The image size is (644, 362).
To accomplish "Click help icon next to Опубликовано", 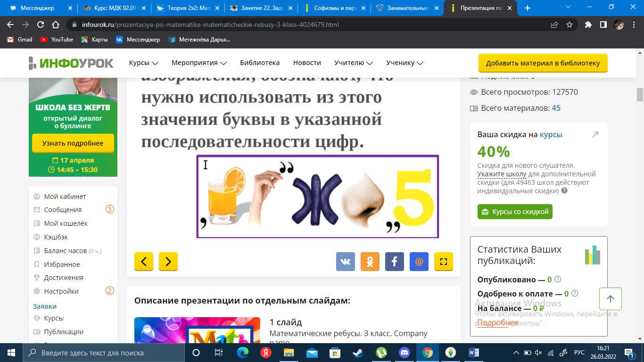I will click(x=557, y=279).
